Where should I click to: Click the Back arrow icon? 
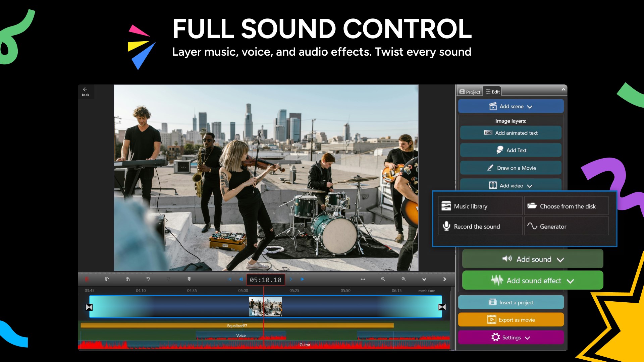click(x=85, y=89)
